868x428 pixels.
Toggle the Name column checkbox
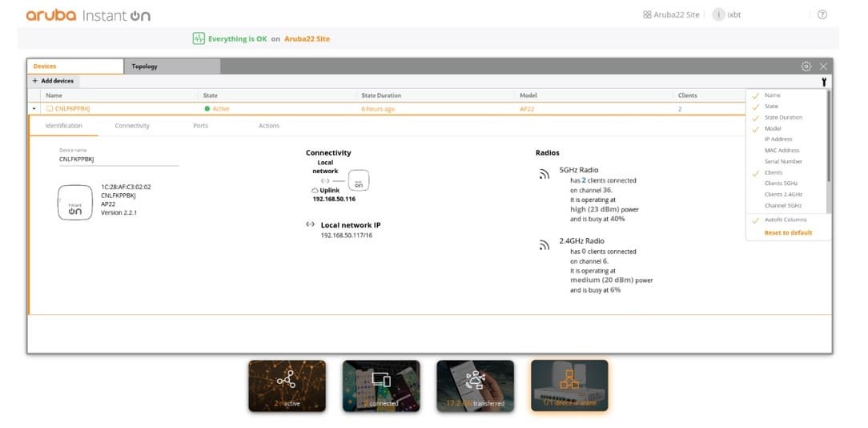(756, 95)
